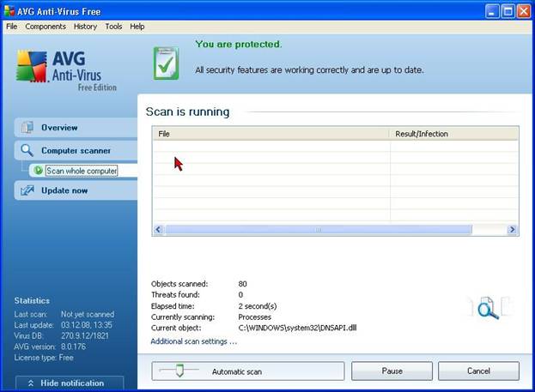Click the Result/Infection column header
This screenshot has height=392, width=535.
click(454, 134)
